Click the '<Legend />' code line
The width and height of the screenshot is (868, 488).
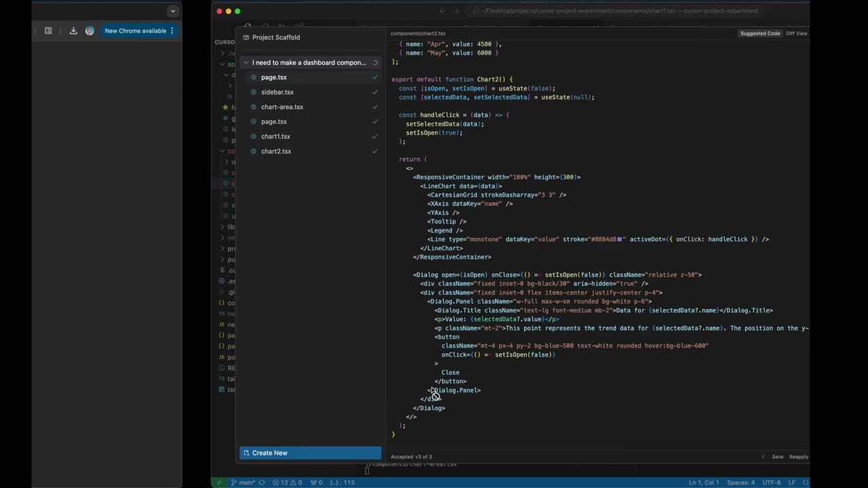[445, 230]
